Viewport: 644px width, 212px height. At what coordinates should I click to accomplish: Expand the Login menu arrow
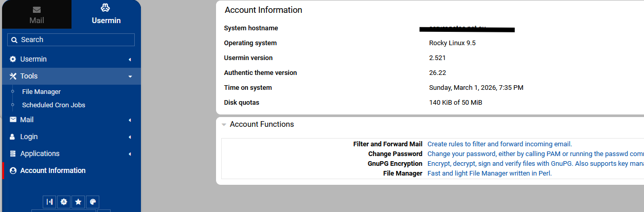click(x=130, y=137)
